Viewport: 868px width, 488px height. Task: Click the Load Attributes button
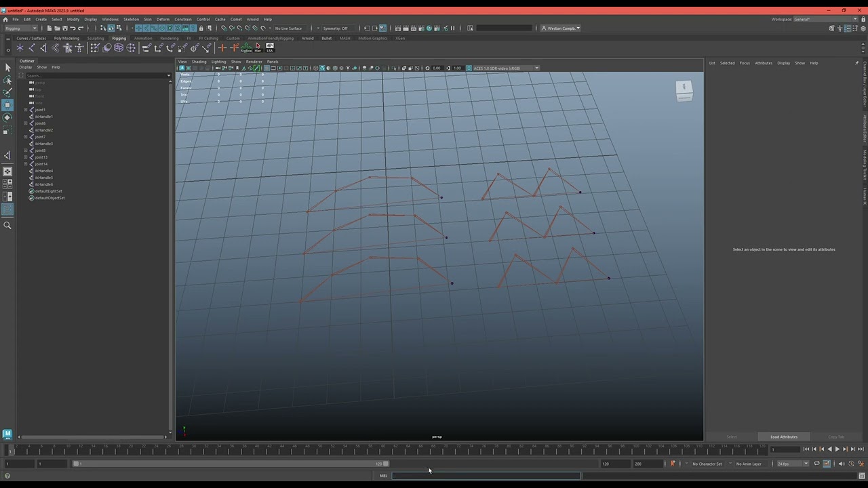[x=784, y=436]
